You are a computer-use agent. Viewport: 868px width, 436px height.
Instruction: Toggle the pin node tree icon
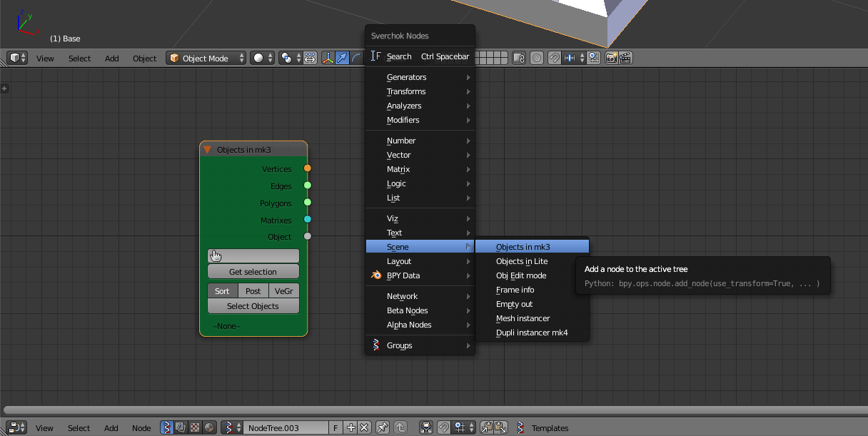(383, 427)
